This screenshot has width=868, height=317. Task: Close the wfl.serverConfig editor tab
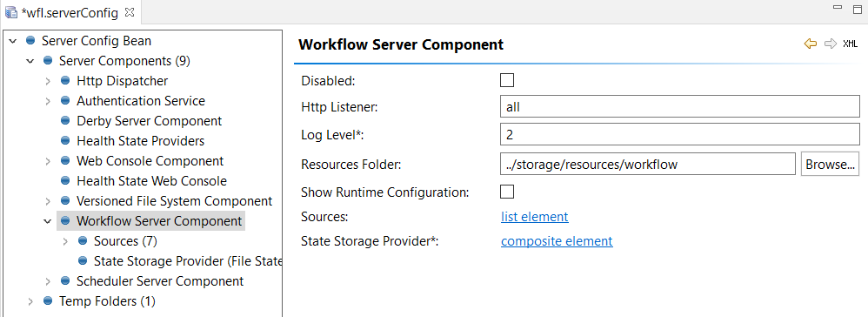(x=130, y=12)
